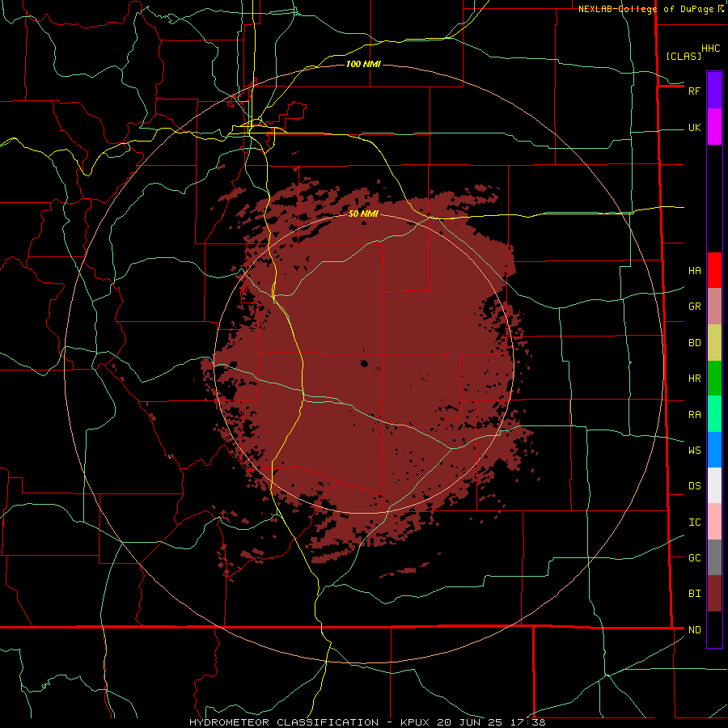Click the Hydrometeor Classification KPUX title caption

click(x=367, y=722)
